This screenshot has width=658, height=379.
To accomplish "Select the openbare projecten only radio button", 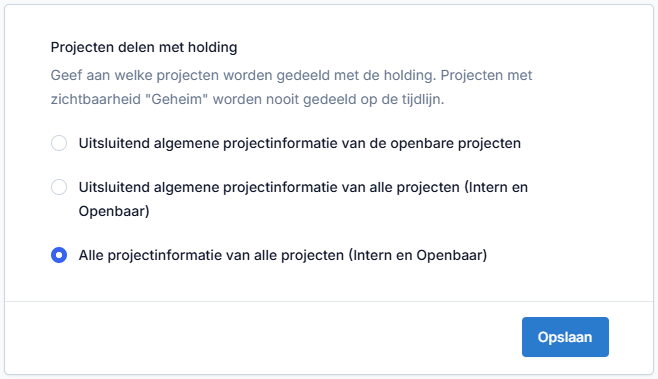I will (59, 143).
